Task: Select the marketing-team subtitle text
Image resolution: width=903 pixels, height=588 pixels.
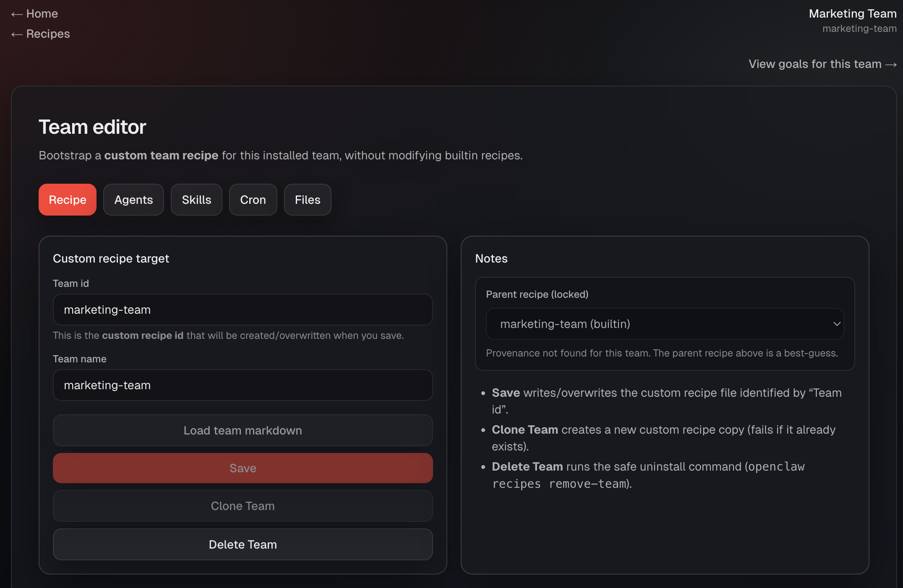Action: [859, 29]
